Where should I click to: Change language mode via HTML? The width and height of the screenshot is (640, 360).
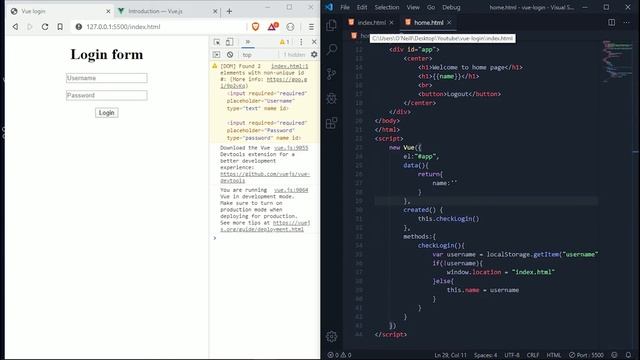tap(554, 355)
